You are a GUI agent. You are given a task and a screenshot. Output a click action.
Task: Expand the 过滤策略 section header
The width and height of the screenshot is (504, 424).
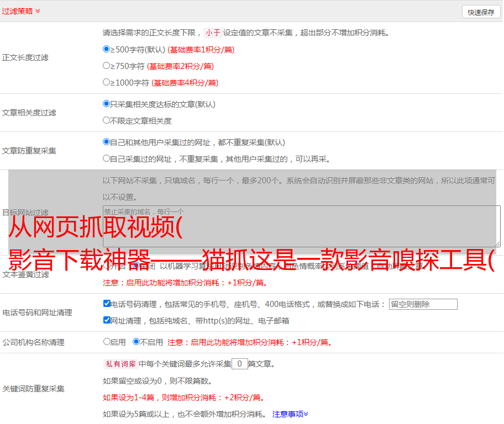coord(21,11)
